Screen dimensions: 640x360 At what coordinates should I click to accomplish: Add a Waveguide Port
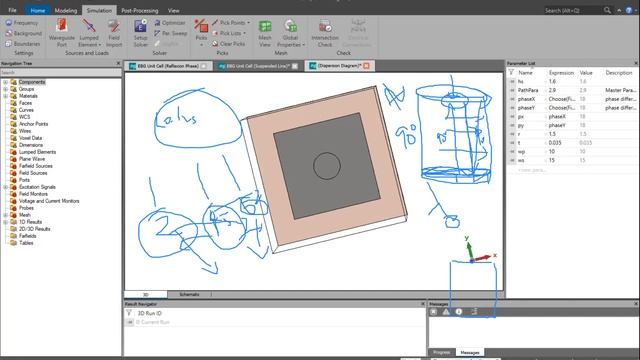tap(62, 33)
